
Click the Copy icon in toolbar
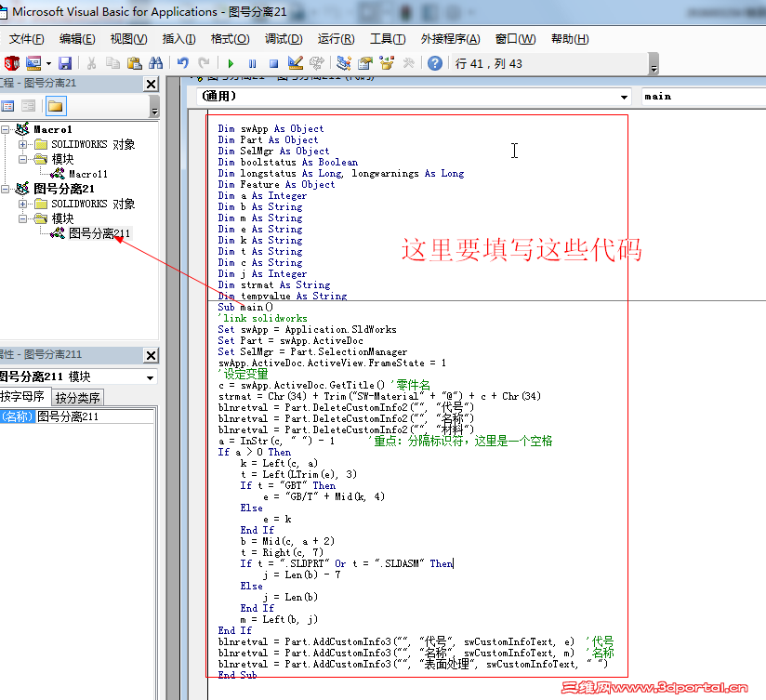[x=112, y=63]
